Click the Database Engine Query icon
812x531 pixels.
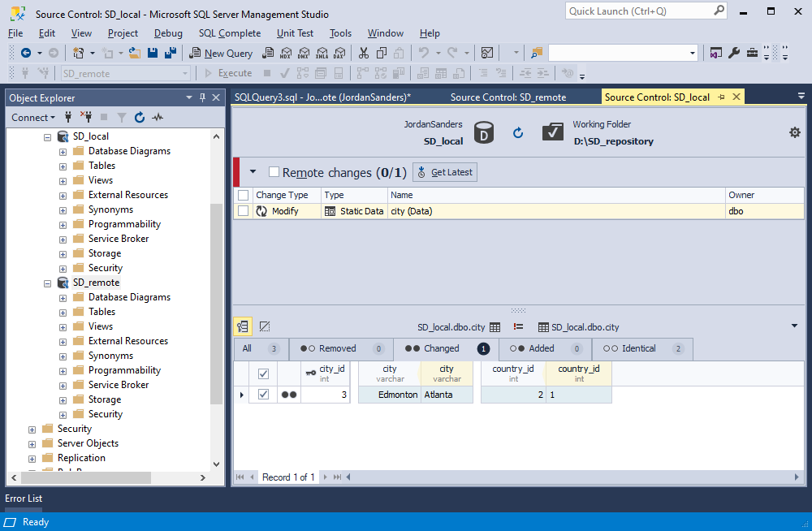(268, 53)
